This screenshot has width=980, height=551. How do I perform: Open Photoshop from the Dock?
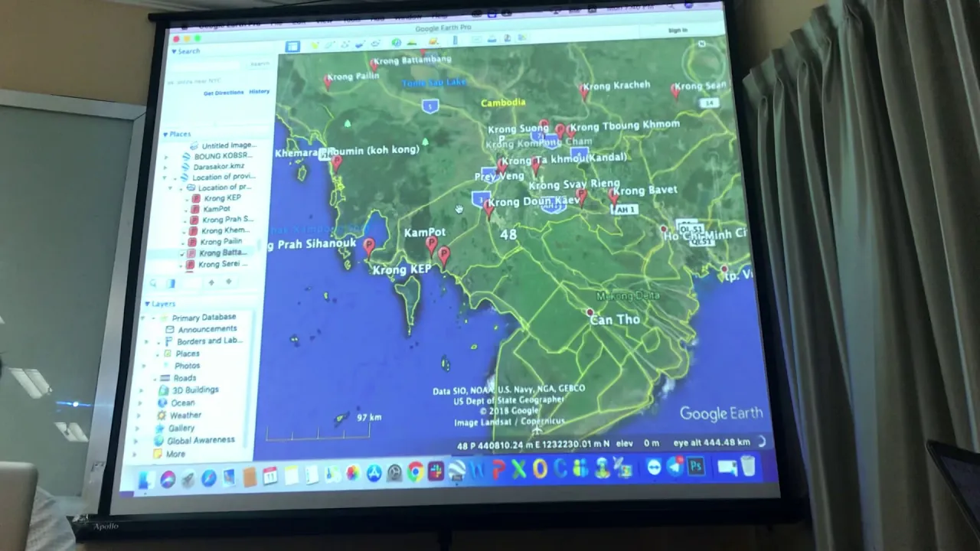pyautogui.click(x=696, y=465)
